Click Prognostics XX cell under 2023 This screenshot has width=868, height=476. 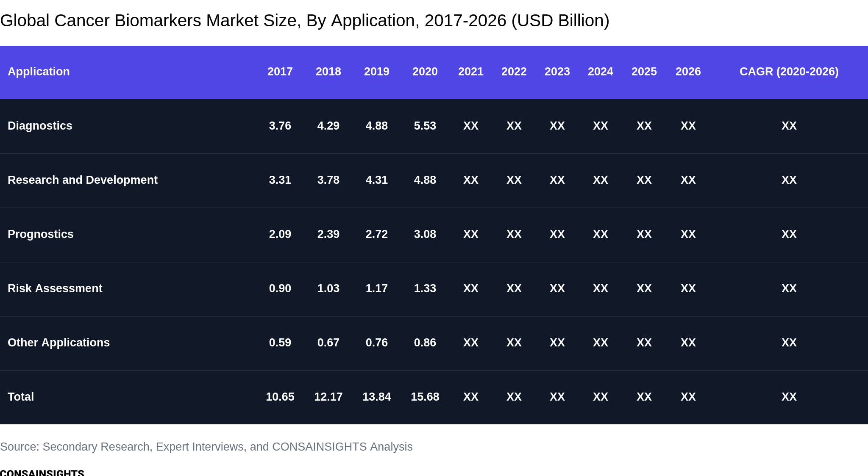pos(557,234)
